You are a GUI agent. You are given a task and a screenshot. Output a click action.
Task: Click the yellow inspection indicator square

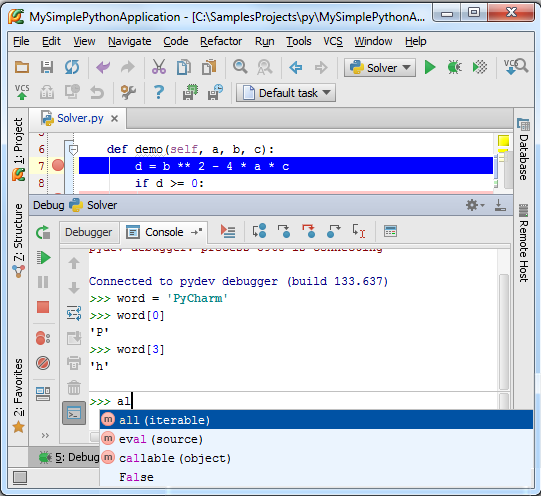tap(503, 141)
